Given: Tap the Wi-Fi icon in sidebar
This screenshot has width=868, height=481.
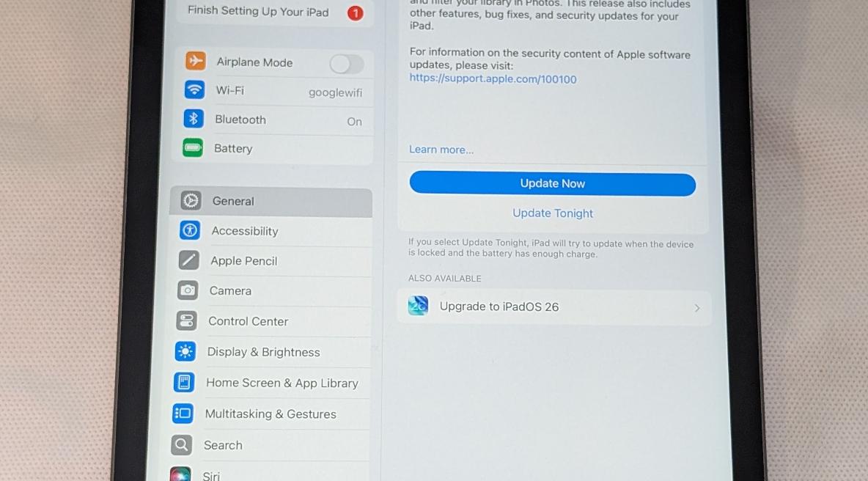Looking at the screenshot, I should 194,89.
